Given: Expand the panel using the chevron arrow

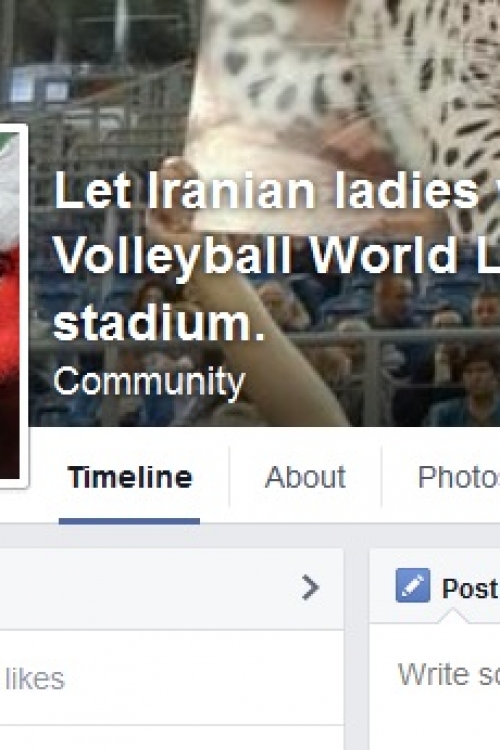Looking at the screenshot, I should [x=311, y=587].
